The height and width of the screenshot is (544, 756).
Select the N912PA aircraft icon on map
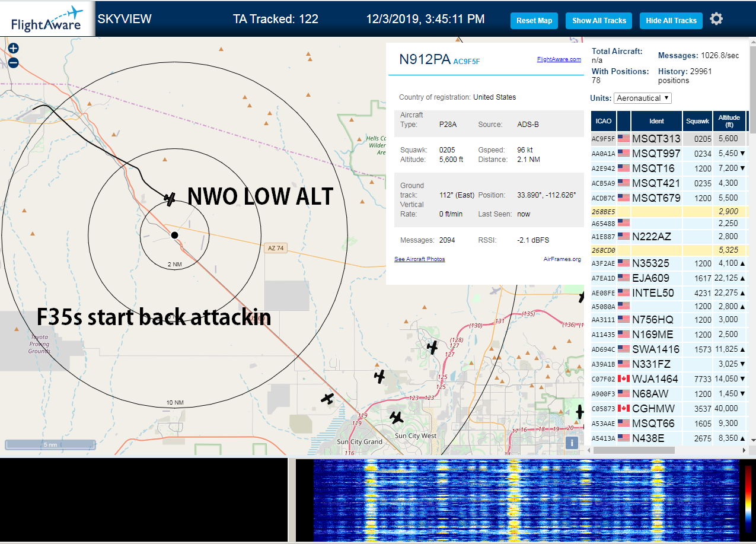(170, 199)
